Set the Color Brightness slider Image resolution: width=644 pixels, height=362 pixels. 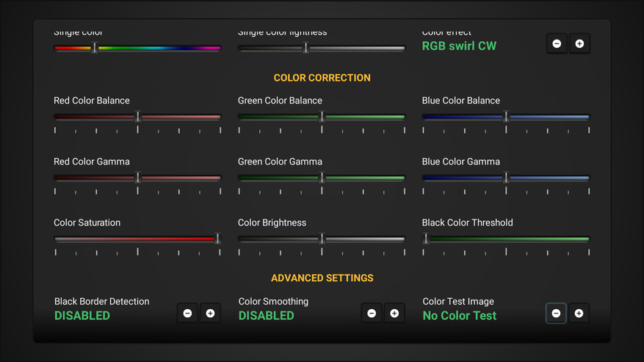click(x=321, y=239)
